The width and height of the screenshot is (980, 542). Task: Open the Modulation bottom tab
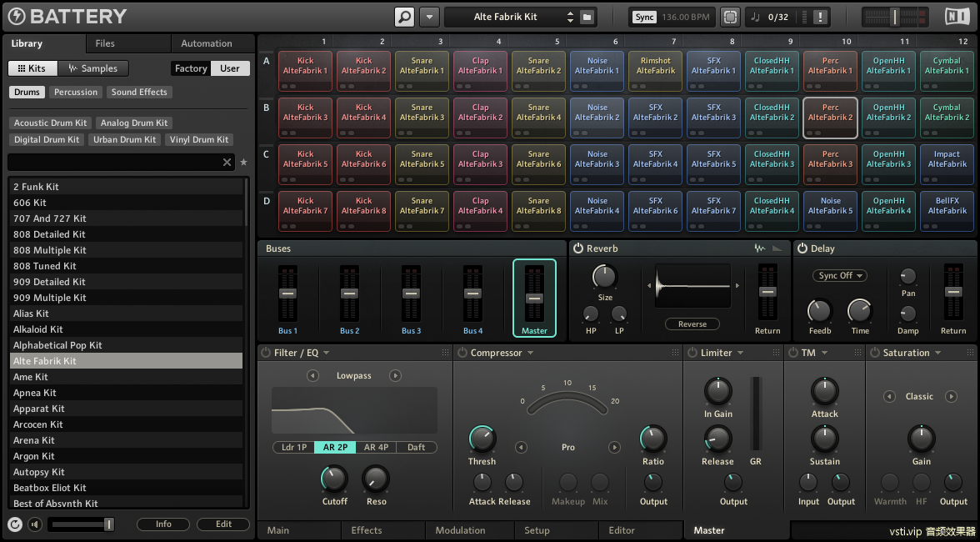[x=469, y=530]
